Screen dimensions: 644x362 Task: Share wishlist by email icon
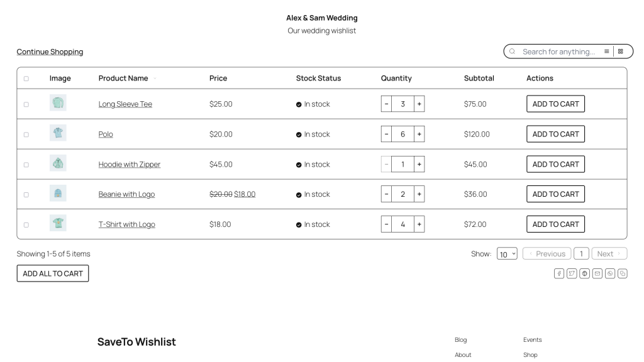pyautogui.click(x=597, y=274)
